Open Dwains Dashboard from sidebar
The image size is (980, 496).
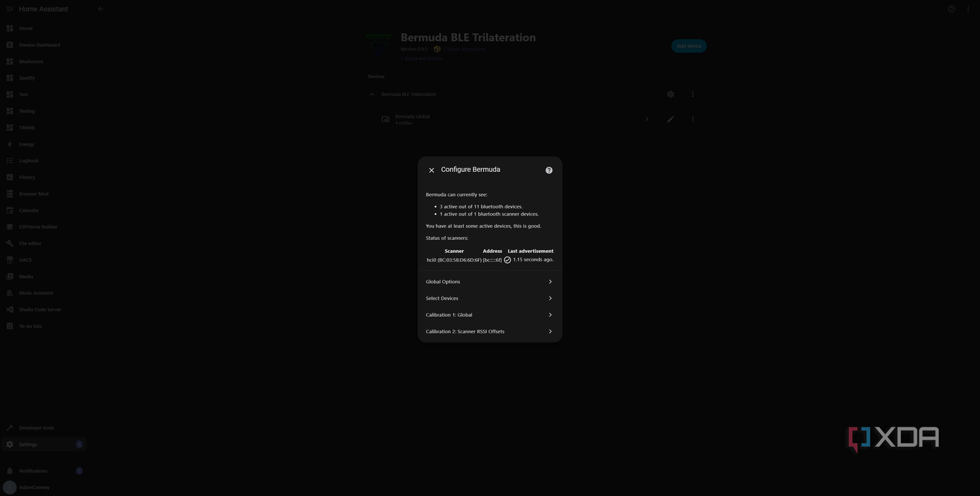click(x=43, y=45)
